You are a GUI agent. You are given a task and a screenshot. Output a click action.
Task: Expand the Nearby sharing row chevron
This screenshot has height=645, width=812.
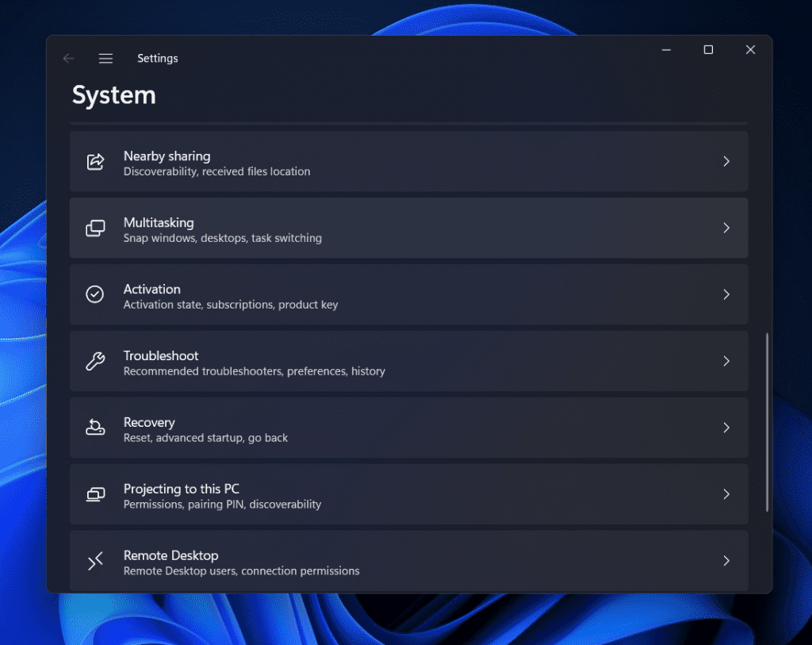pyautogui.click(x=726, y=161)
